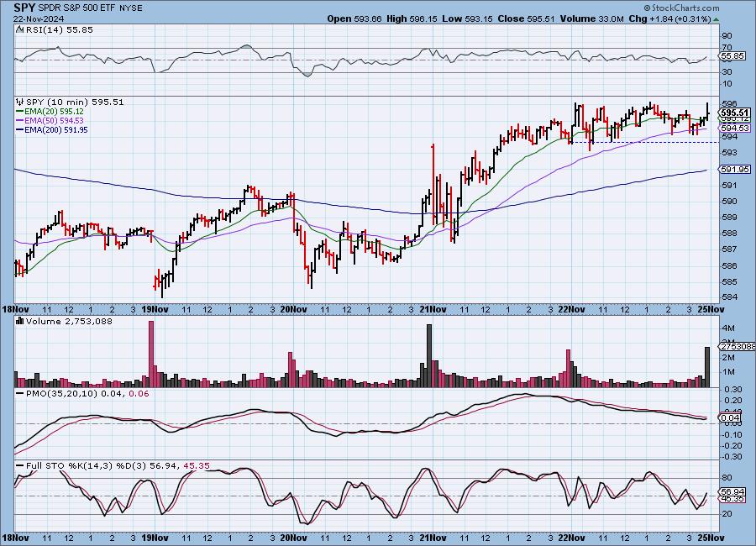Click the 21Nov label on the bottom time axis
Screen dimensions: 756x546
pos(433,537)
